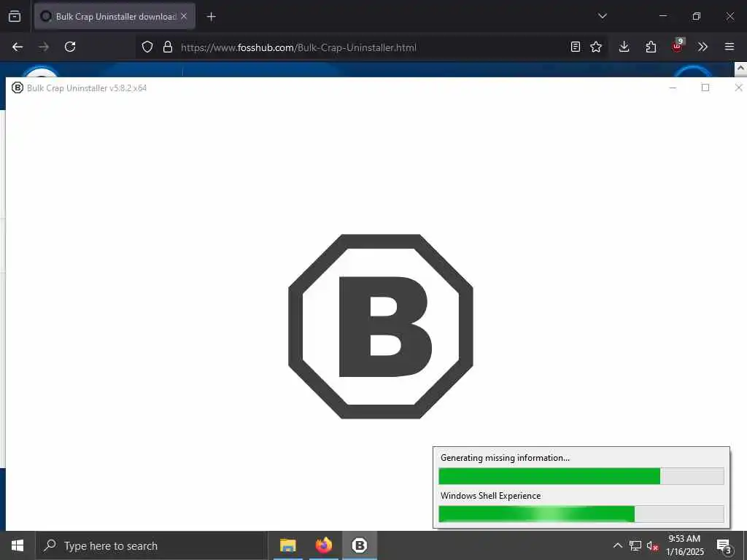Open the Firefox downloads panel

click(x=624, y=47)
